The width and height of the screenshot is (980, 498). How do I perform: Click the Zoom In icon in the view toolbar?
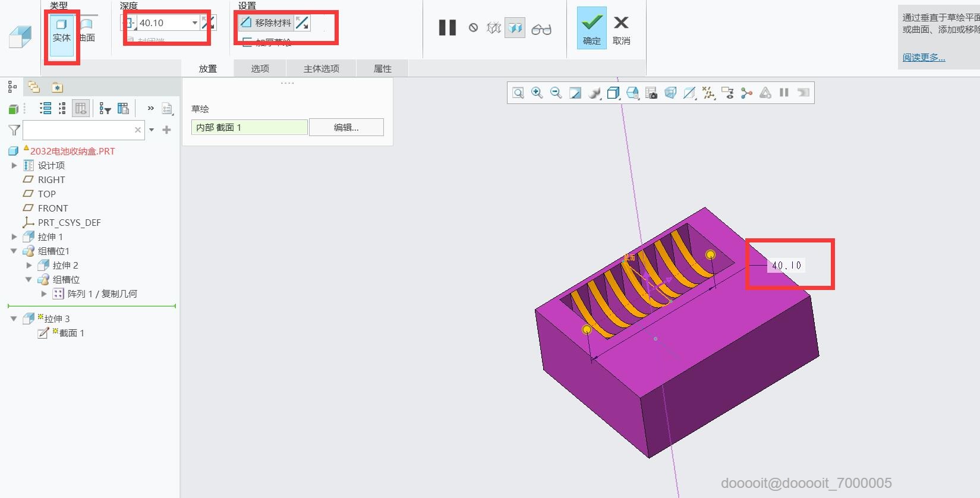537,93
